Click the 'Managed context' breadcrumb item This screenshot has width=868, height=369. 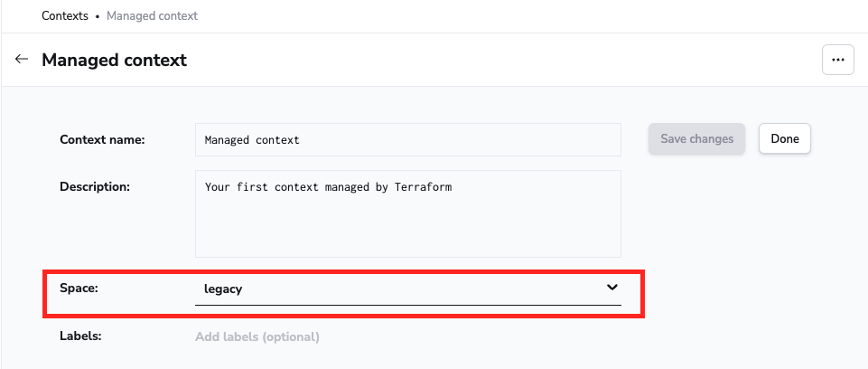coord(152,15)
